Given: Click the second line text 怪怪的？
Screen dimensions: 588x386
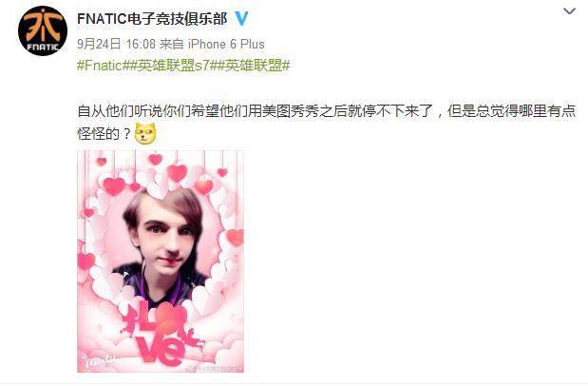Looking at the screenshot, I should [104, 134].
